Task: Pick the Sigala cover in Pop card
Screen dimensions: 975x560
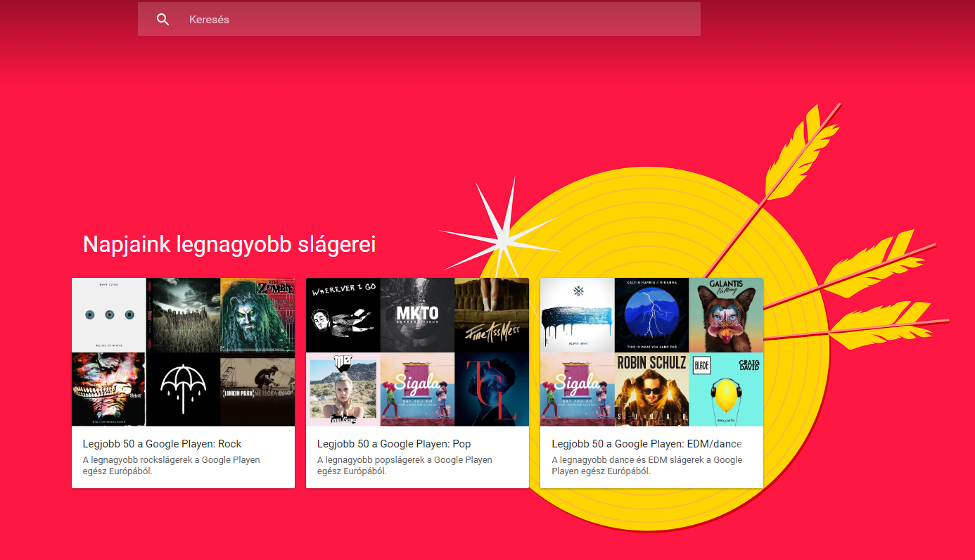Action: (417, 389)
